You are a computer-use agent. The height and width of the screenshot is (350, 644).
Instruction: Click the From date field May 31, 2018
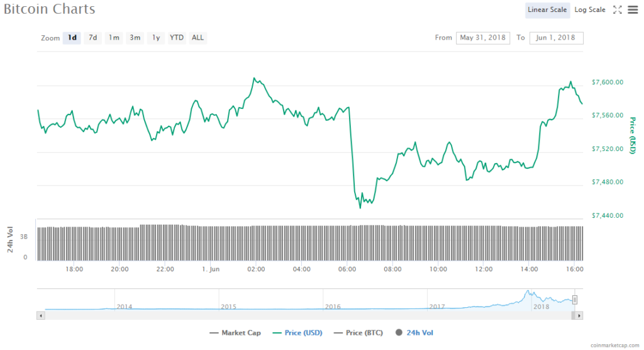click(x=483, y=38)
